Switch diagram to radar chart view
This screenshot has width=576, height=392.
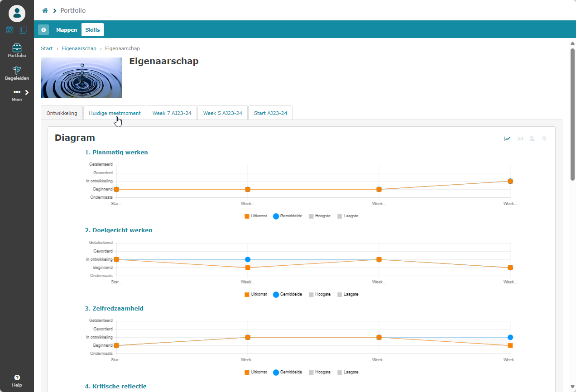[544, 139]
